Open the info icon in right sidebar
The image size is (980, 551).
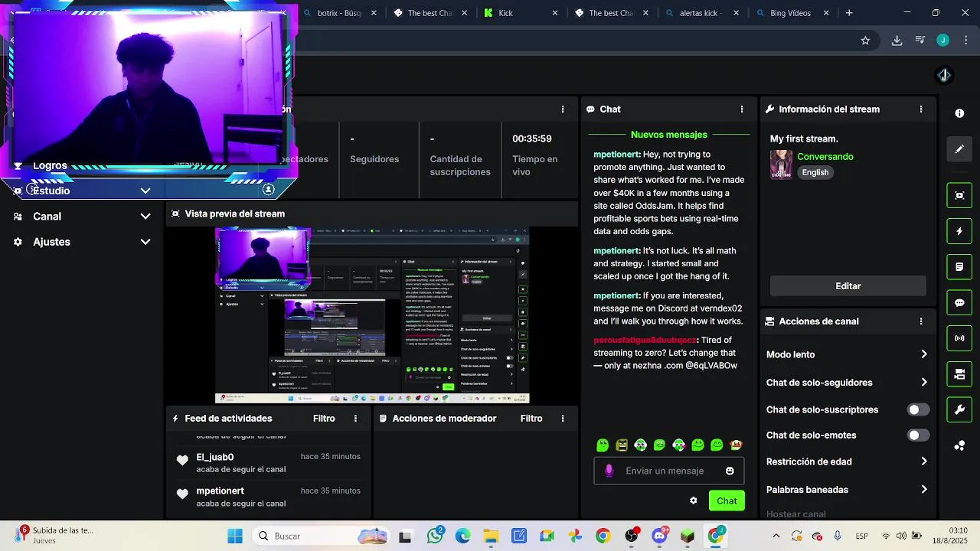click(959, 113)
